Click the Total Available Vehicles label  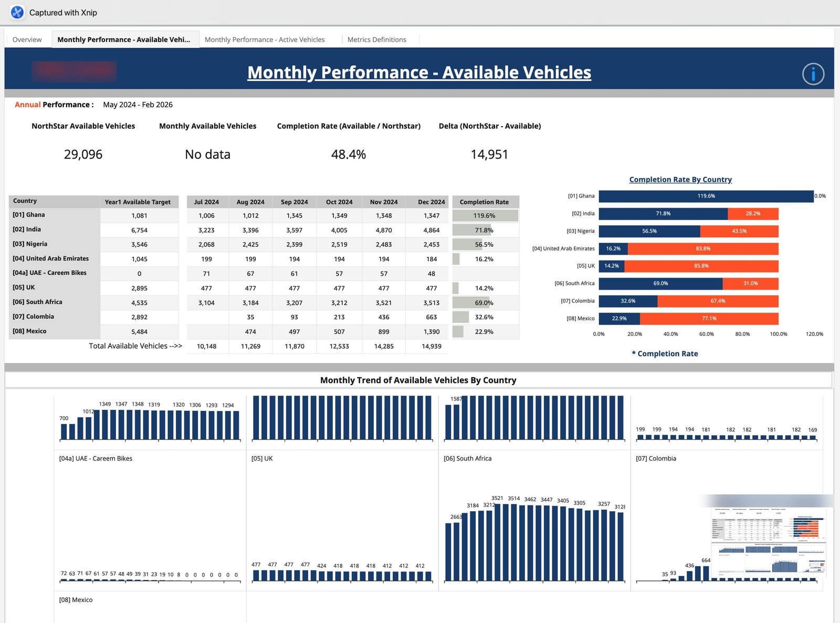(x=135, y=346)
